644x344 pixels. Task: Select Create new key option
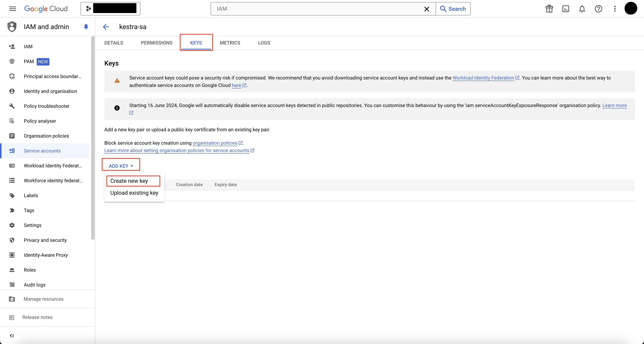tap(129, 181)
